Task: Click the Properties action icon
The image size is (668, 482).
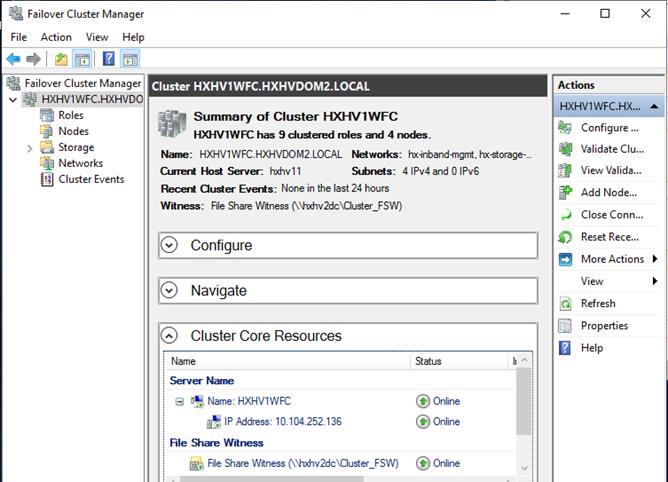Action: [x=565, y=325]
